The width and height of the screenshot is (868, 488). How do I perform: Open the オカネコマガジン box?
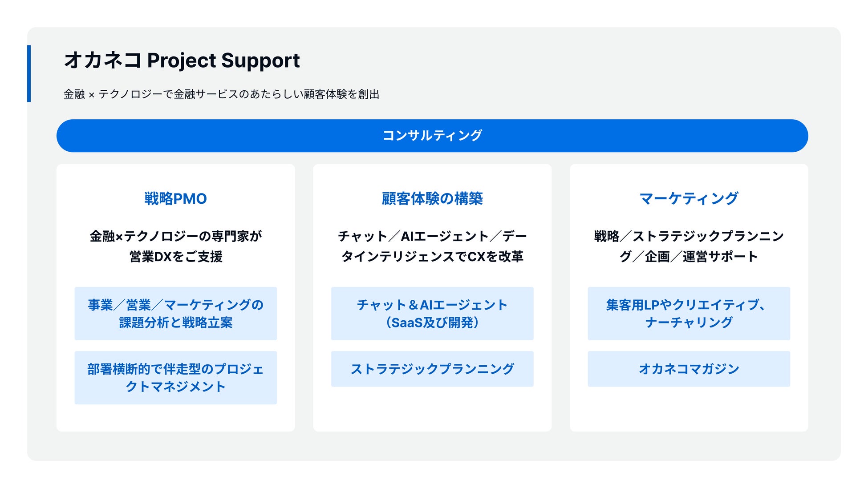coord(689,369)
